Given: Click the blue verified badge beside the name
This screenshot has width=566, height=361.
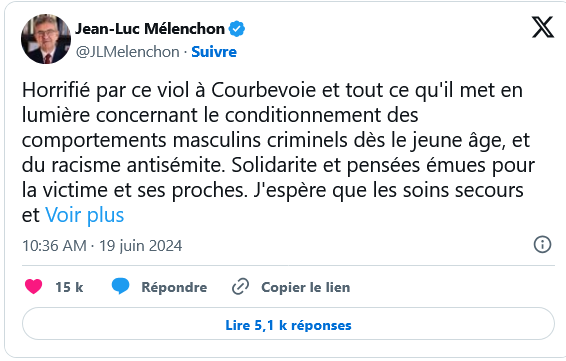Looking at the screenshot, I should (237, 29).
